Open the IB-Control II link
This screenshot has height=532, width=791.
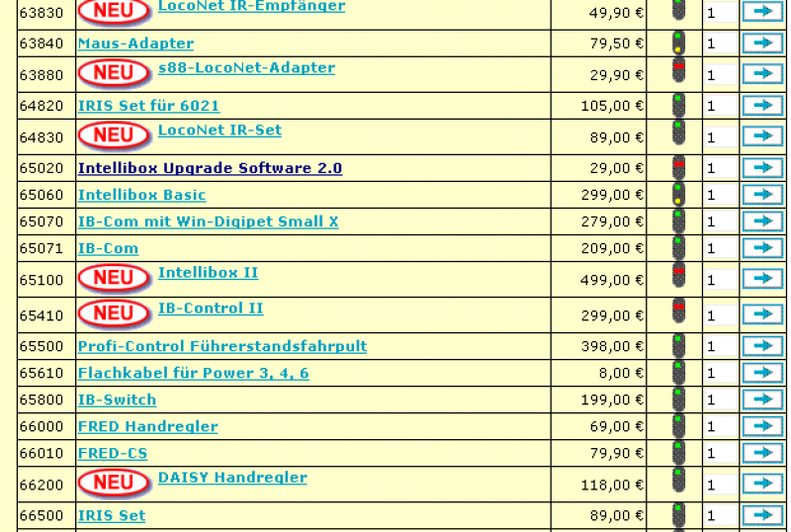coord(211,308)
